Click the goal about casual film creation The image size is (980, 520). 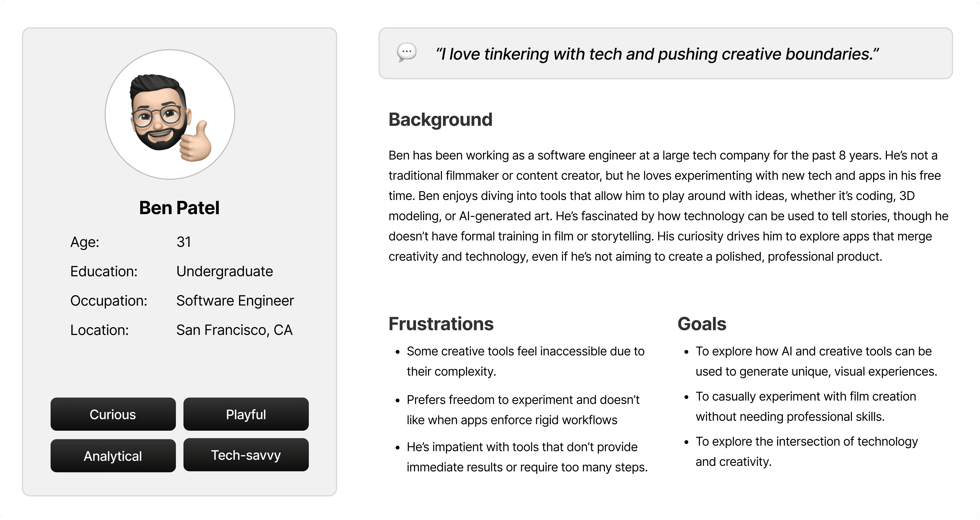806,406
